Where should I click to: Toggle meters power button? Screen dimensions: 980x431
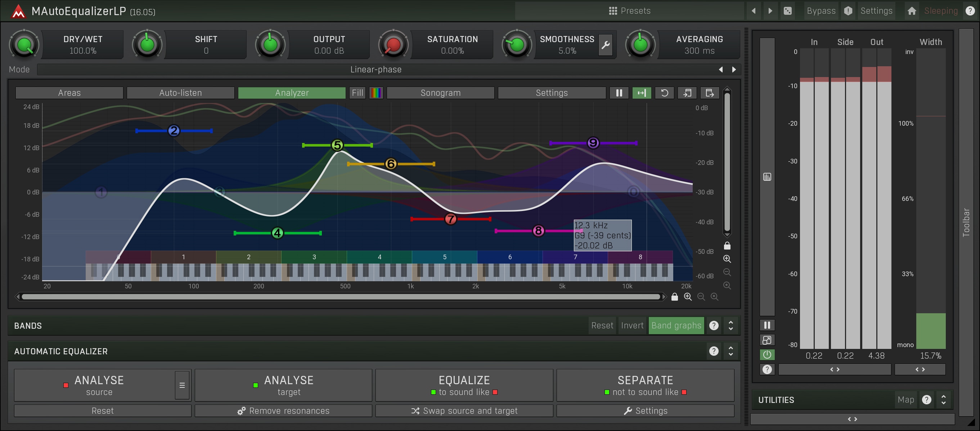point(767,355)
